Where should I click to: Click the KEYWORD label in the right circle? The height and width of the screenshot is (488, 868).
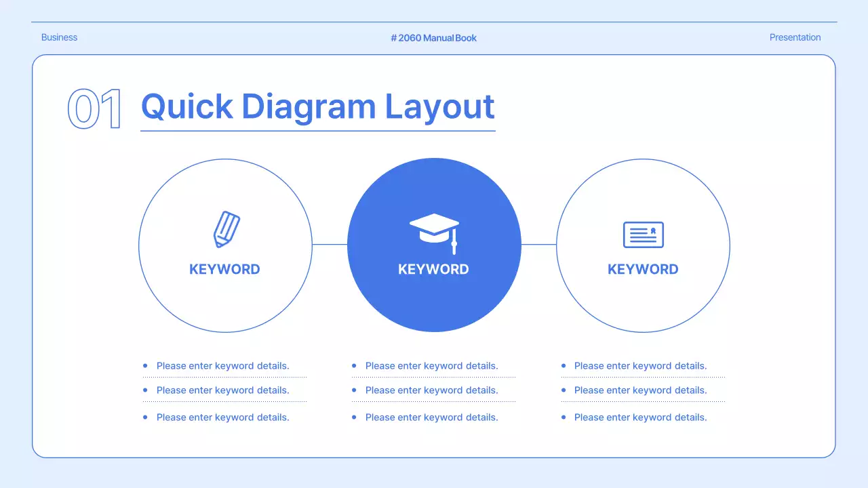tap(643, 269)
